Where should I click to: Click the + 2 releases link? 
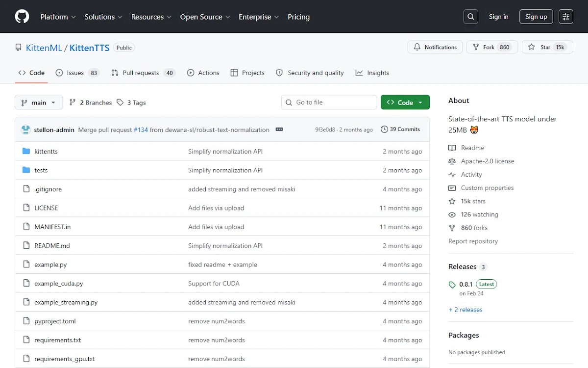(x=465, y=310)
